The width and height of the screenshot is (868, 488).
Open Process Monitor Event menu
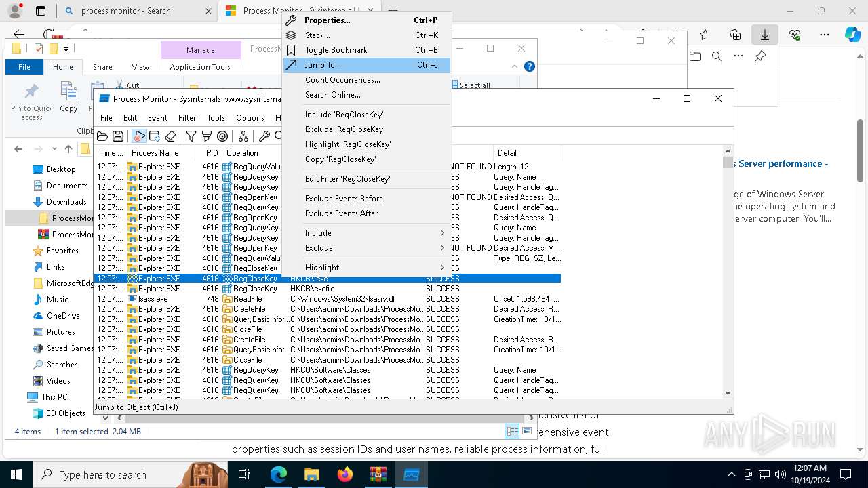[x=157, y=118]
